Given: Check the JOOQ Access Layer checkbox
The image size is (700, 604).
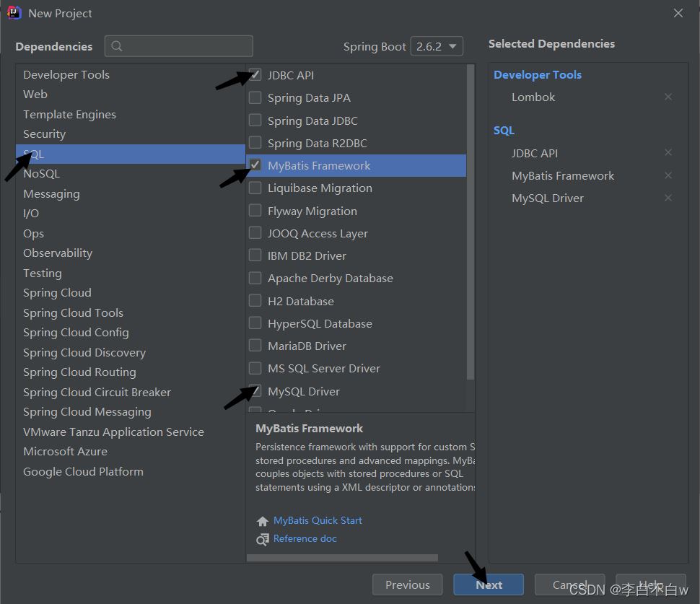Looking at the screenshot, I should pos(255,232).
